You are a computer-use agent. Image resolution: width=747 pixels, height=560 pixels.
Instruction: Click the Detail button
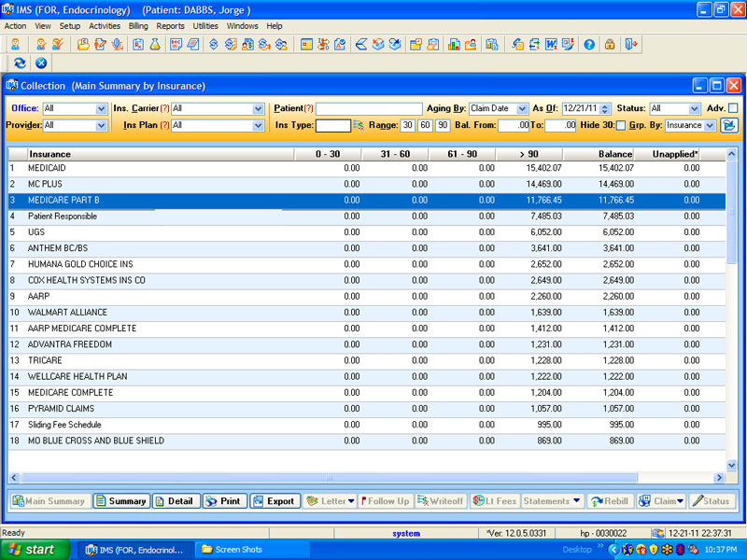176,501
